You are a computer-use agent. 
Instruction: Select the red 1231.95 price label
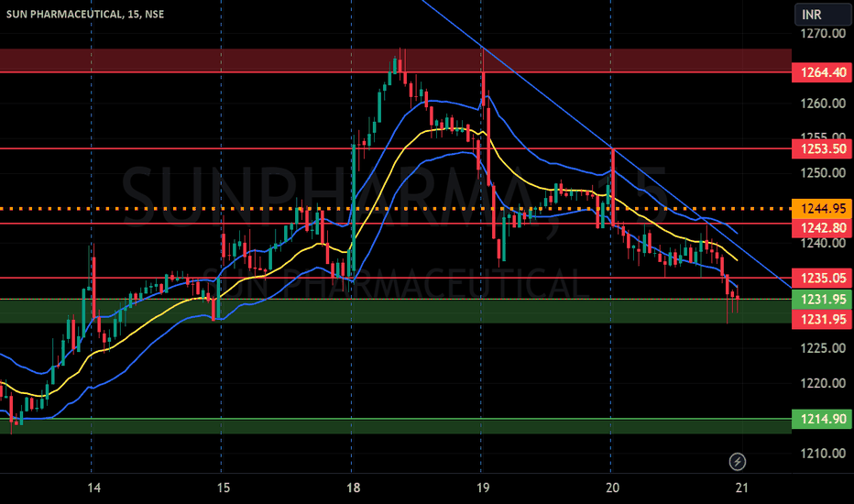coord(822,319)
